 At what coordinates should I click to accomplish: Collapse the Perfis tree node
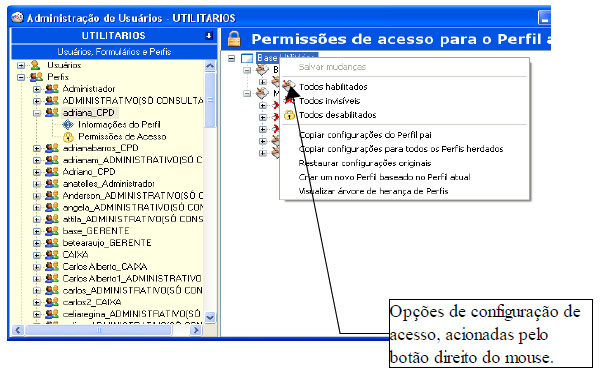pyautogui.click(x=21, y=77)
